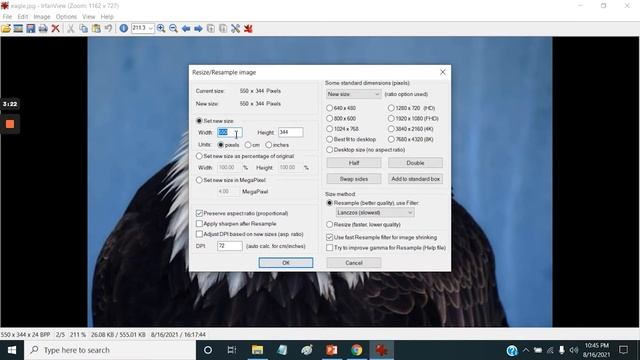Select Set new size in MegaPixel option
Image resolution: width=640 pixels, height=360 pixels.
(x=199, y=180)
